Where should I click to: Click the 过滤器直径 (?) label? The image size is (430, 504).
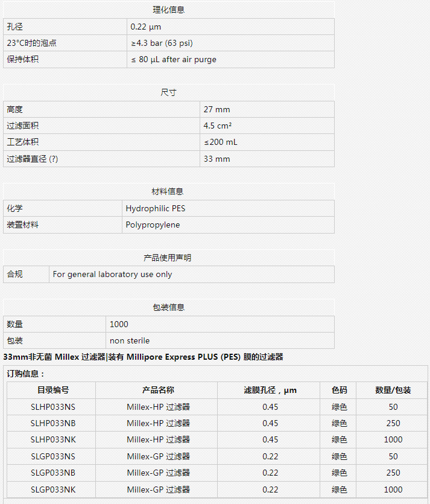point(33,159)
